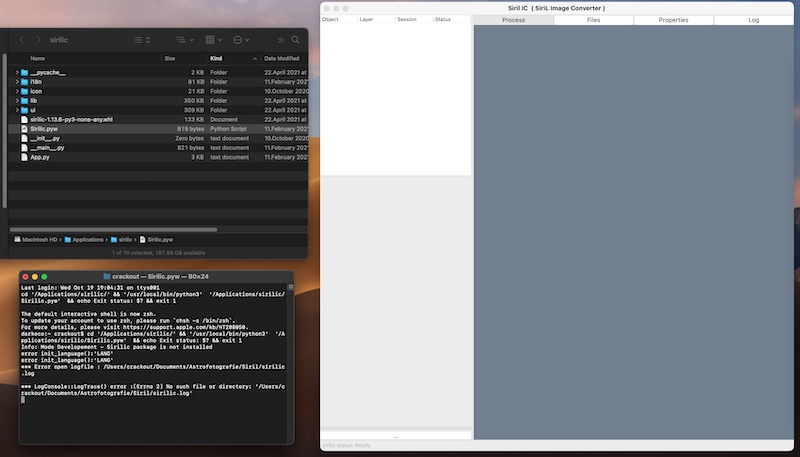Expand the icon folder
This screenshot has width=800, height=457.
coord(17,91)
